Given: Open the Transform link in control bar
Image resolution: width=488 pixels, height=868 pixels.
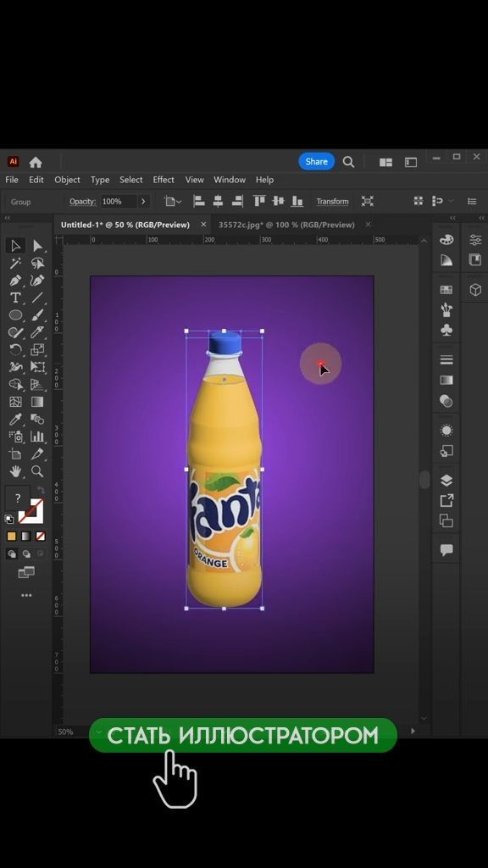Looking at the screenshot, I should coord(332,202).
